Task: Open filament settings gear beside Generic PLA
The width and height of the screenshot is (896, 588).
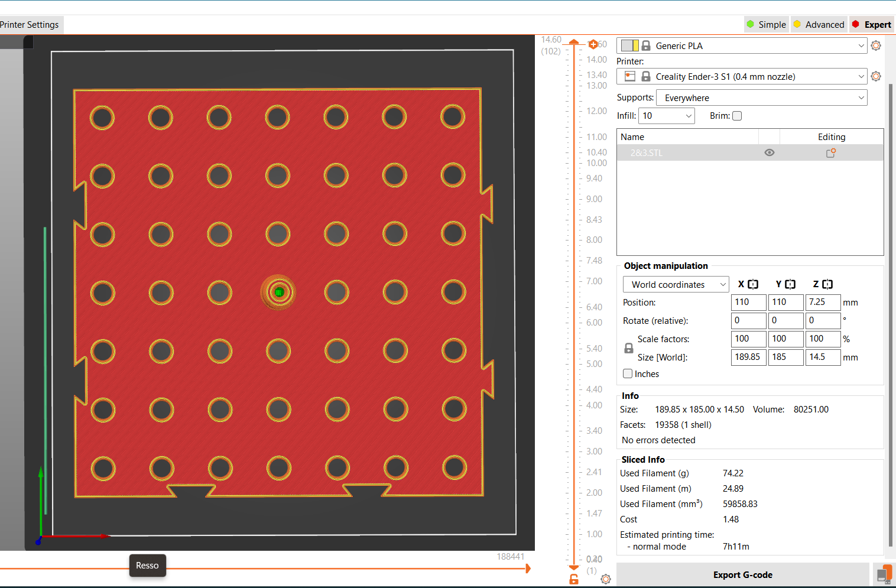Action: (x=876, y=46)
